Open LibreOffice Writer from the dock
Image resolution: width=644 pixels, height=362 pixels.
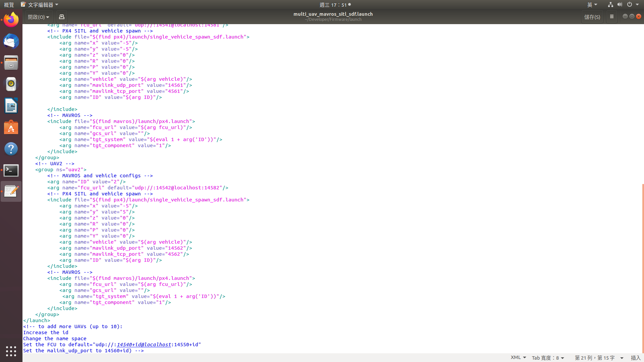[x=11, y=106]
